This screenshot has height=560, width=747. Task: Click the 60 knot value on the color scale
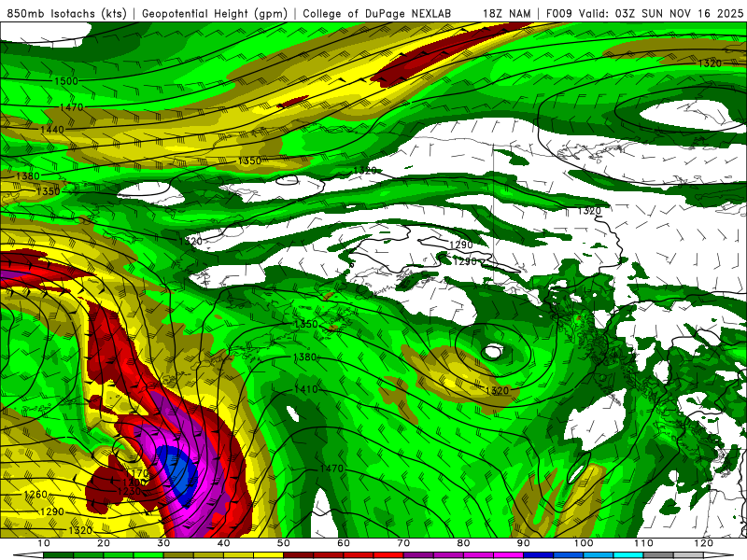pyautogui.click(x=344, y=543)
